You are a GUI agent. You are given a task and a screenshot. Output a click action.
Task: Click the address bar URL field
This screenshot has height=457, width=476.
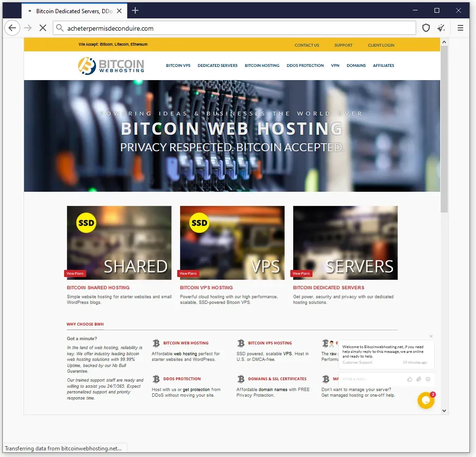pyautogui.click(x=234, y=28)
